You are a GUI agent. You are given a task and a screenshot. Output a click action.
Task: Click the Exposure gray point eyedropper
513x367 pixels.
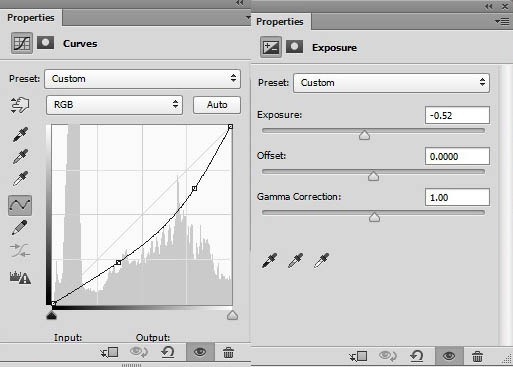(x=295, y=260)
